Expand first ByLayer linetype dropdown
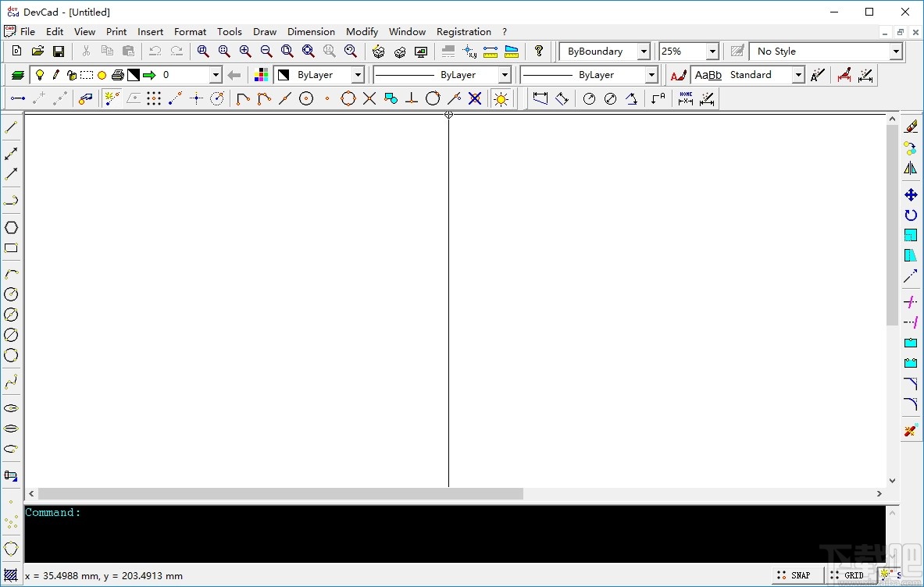The image size is (924, 587). (x=505, y=75)
